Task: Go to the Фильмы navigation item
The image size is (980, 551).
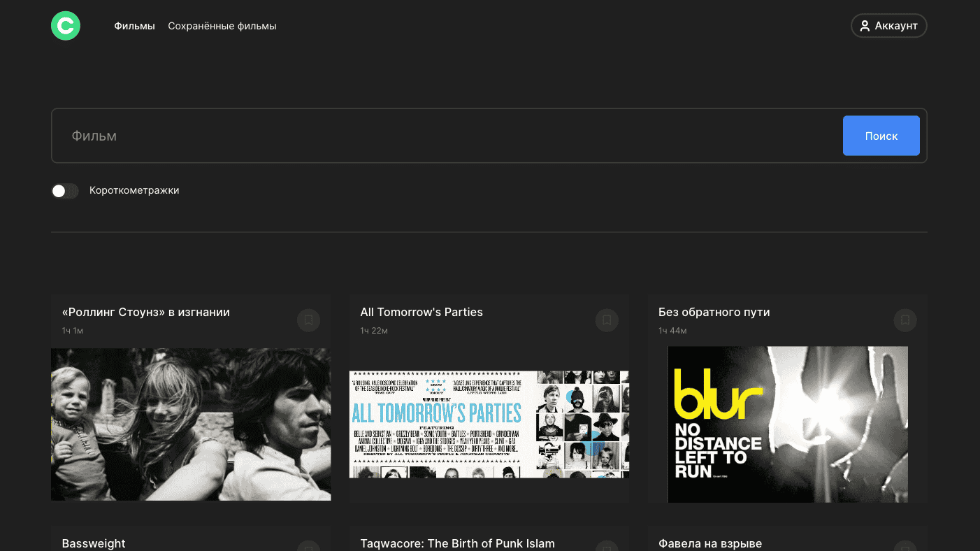Action: [x=134, y=26]
